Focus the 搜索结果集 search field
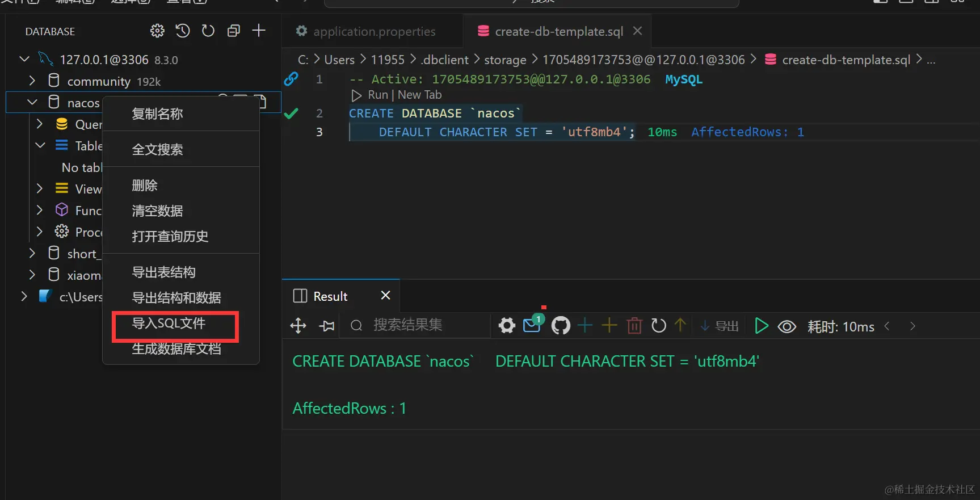The image size is (980, 500). click(415, 325)
